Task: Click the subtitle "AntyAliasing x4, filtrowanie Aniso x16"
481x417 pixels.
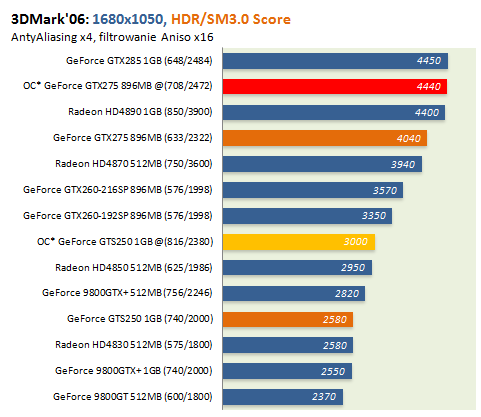Action: click(x=112, y=37)
